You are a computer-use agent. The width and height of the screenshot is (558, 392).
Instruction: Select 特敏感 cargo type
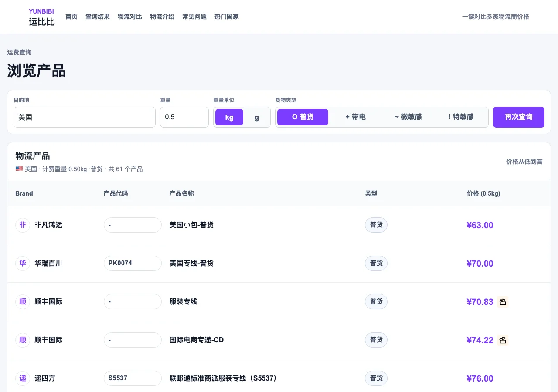pyautogui.click(x=461, y=117)
